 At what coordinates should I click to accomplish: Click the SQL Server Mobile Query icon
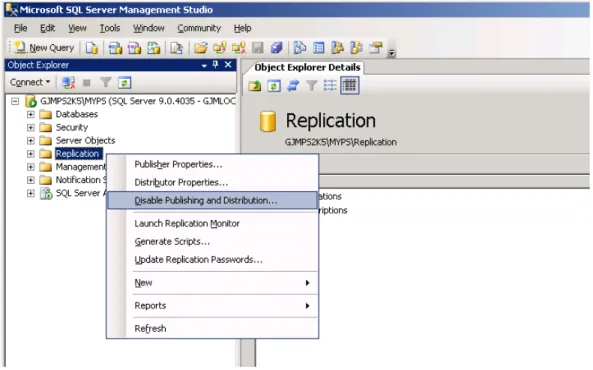pyautogui.click(x=176, y=48)
